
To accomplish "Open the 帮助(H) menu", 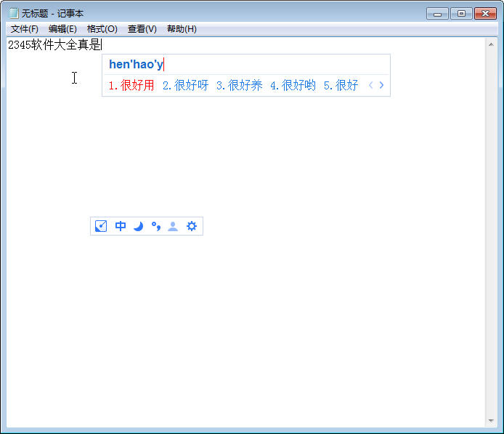I will [x=182, y=29].
